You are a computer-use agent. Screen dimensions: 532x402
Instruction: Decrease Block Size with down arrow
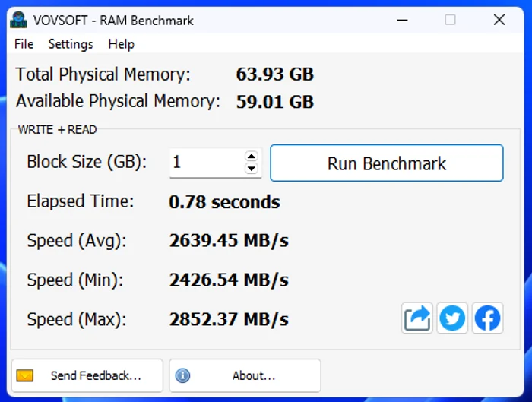coord(252,168)
